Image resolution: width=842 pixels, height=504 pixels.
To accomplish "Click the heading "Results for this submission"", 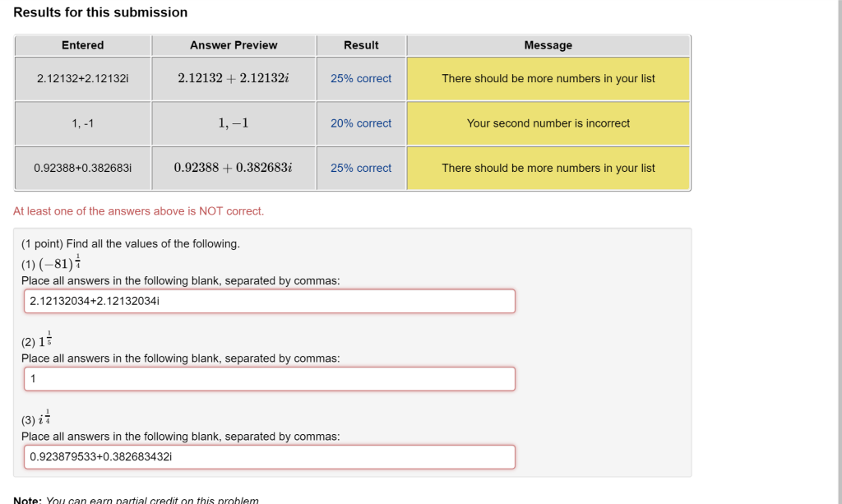I will 99,12.
